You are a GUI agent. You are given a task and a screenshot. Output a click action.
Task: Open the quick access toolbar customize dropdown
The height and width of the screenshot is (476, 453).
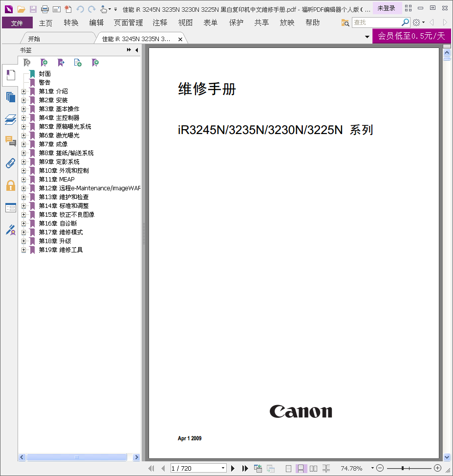point(115,9)
